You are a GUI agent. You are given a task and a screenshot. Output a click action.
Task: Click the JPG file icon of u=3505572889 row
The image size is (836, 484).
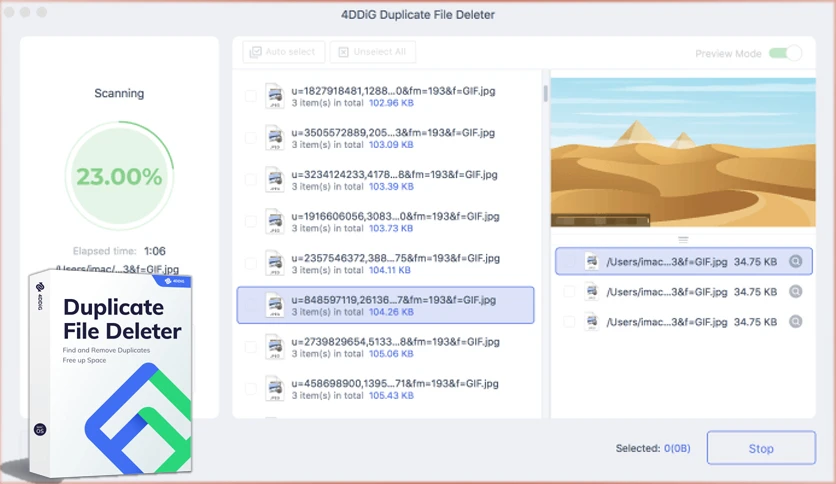275,138
